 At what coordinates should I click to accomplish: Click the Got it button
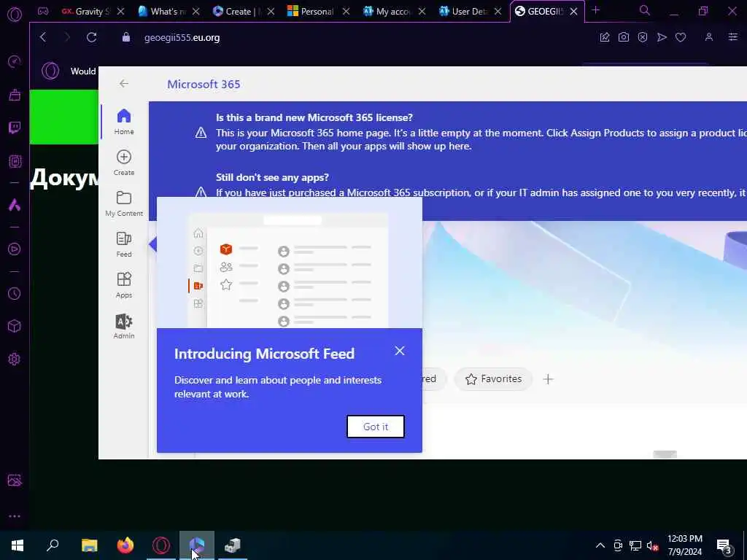coord(376,427)
